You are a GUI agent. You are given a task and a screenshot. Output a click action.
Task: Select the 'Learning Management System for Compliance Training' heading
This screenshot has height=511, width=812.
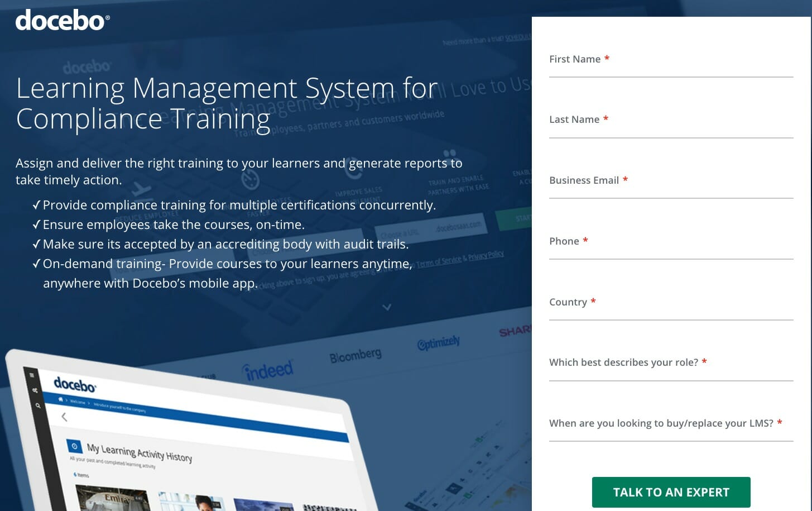[227, 103]
